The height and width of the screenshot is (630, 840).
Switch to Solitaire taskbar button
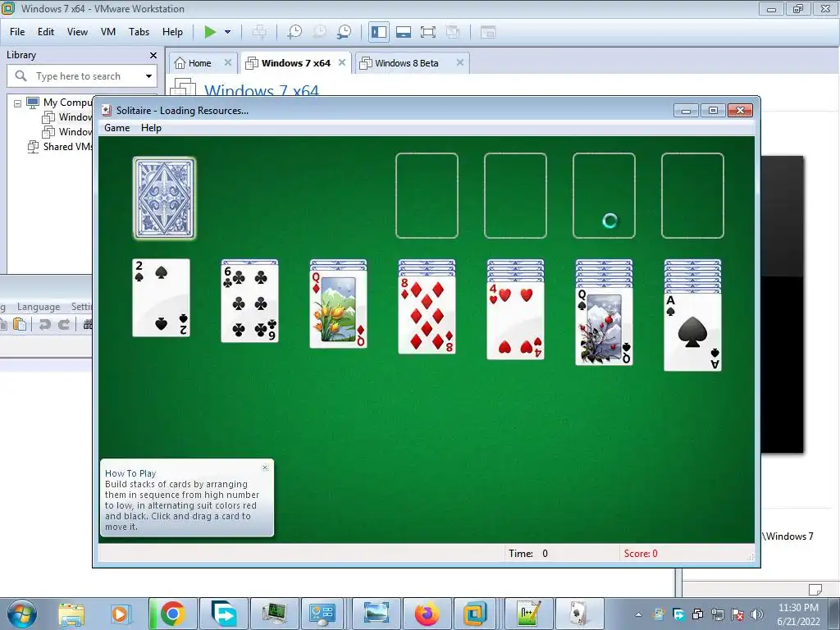[578, 614]
